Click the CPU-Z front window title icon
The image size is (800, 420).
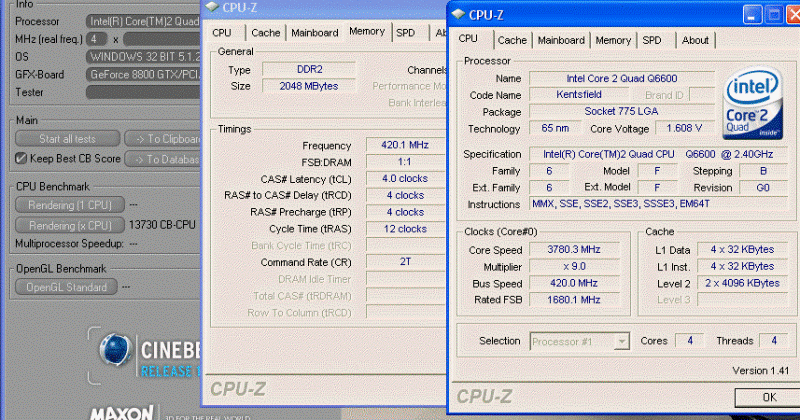coord(459,15)
